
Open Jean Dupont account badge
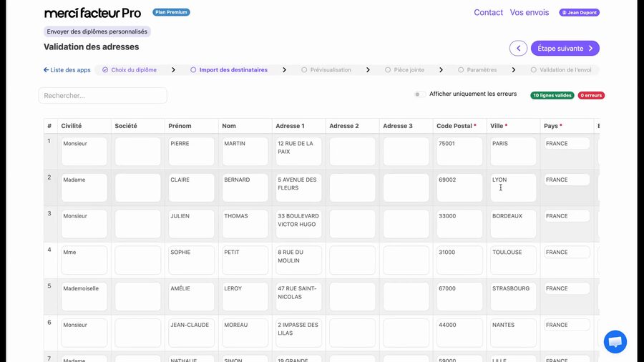coord(579,12)
